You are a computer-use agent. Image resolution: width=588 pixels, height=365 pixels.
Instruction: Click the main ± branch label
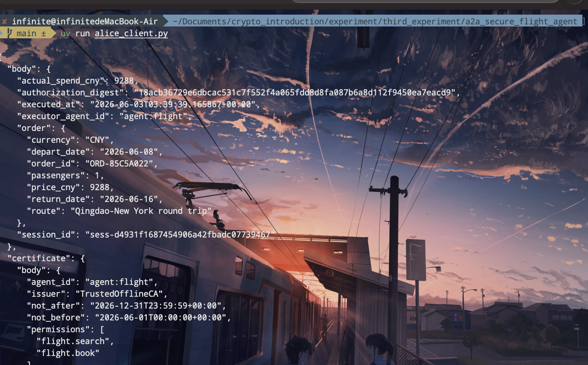tap(31, 33)
